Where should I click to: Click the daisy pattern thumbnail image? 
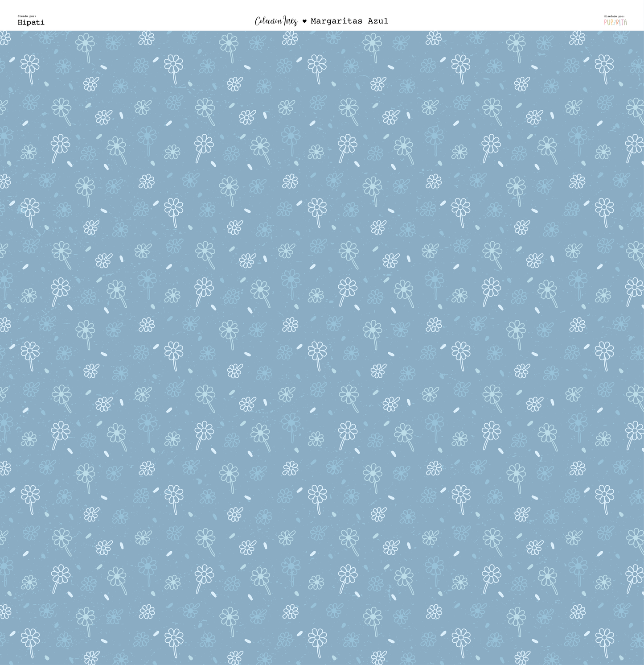[322, 347]
